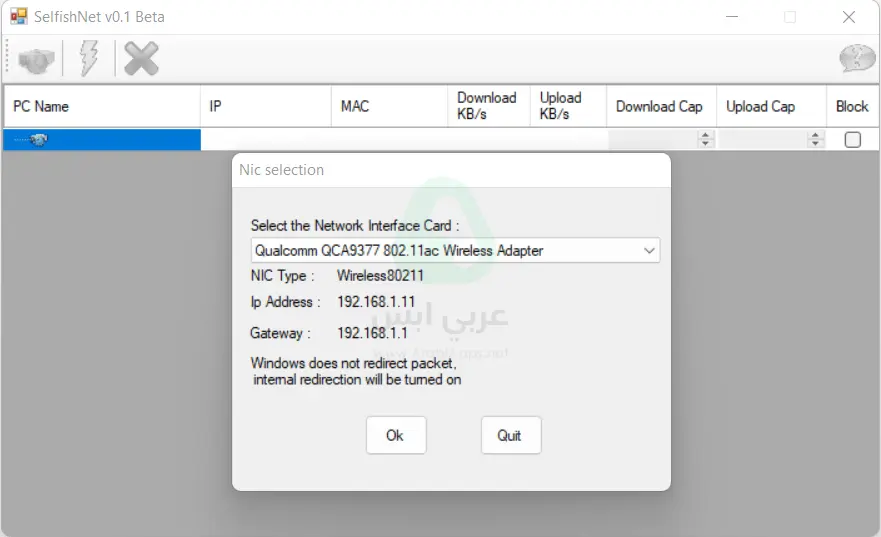The height and width of the screenshot is (537, 881).
Task: Close the SelfishNet window
Action: pos(848,17)
